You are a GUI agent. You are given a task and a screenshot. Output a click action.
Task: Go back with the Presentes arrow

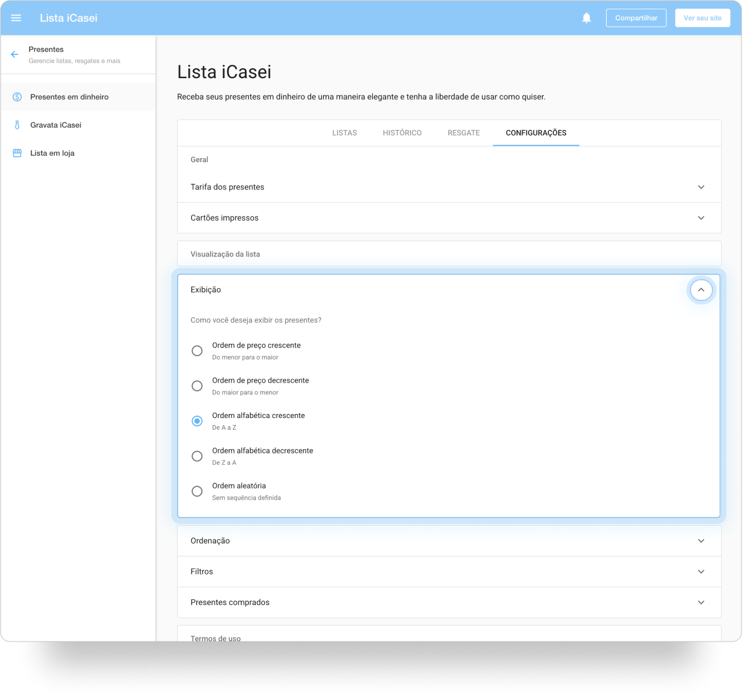[14, 54]
